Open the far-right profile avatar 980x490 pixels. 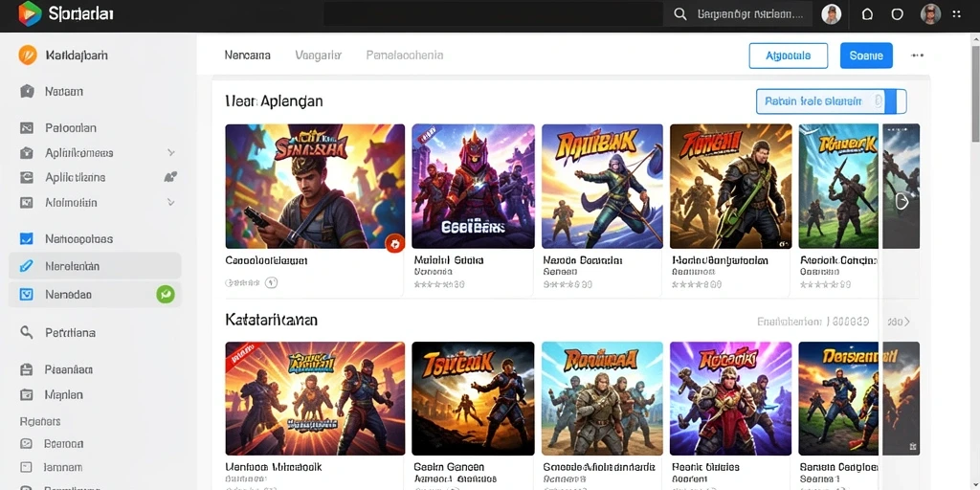click(930, 14)
